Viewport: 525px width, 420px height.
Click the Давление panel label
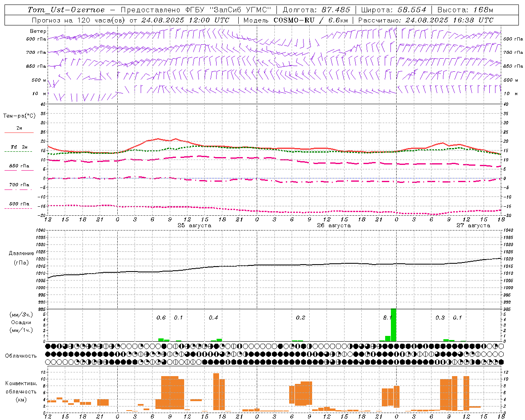pyautogui.click(x=21, y=253)
